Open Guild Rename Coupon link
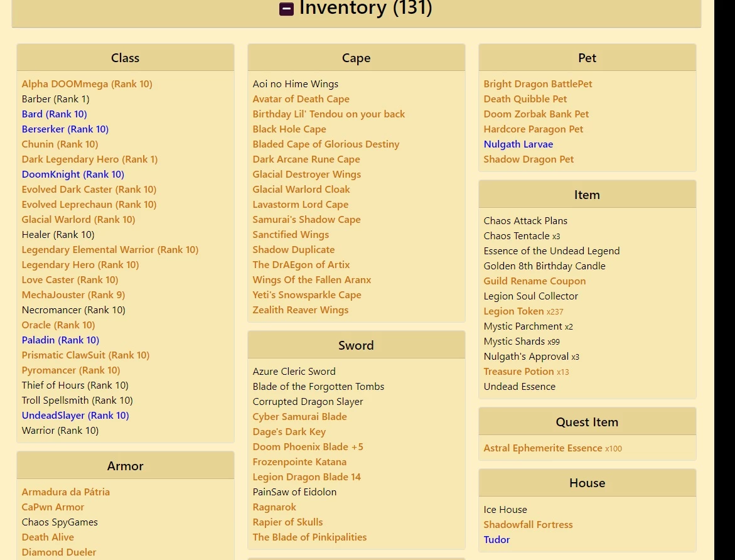The width and height of the screenshot is (735, 560). [534, 281]
